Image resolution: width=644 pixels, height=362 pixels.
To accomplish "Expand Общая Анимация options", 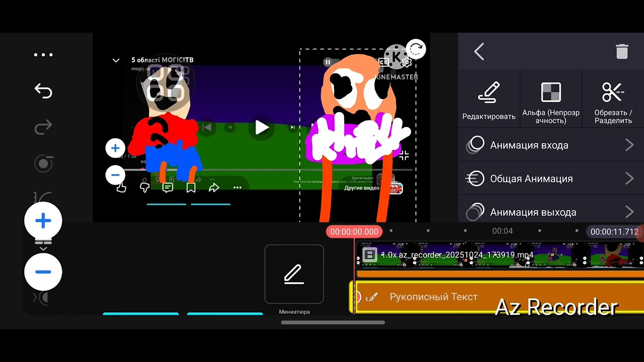I will pyautogui.click(x=551, y=178).
